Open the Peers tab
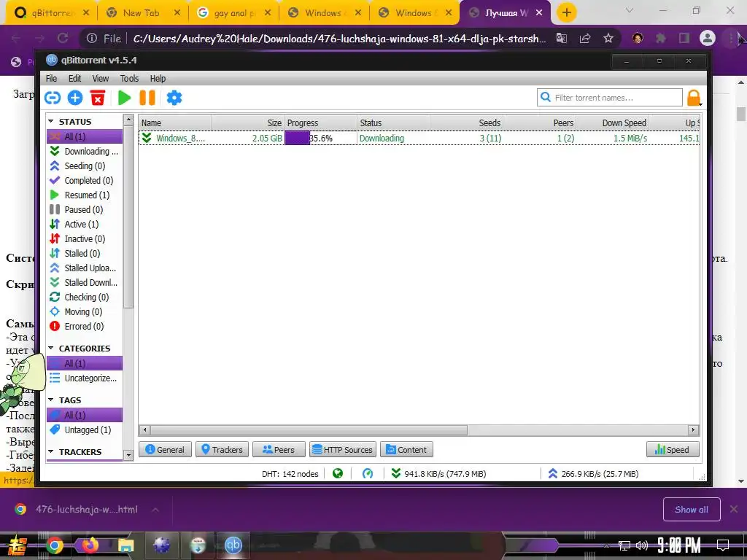 point(279,449)
